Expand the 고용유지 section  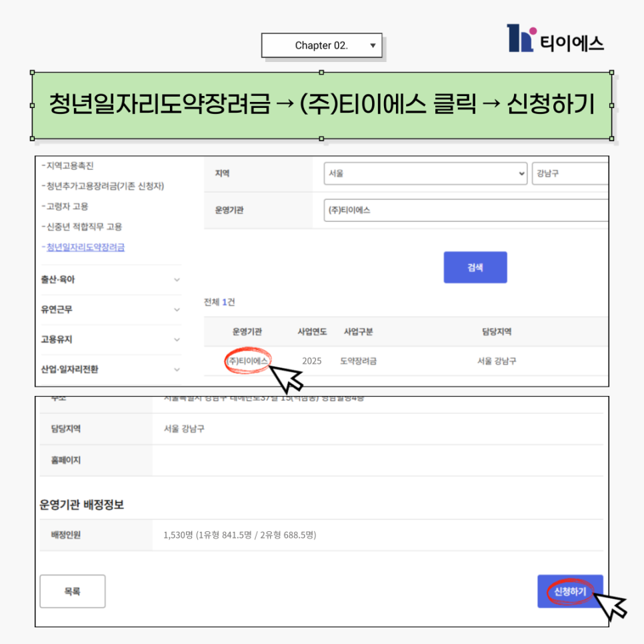pos(111,339)
